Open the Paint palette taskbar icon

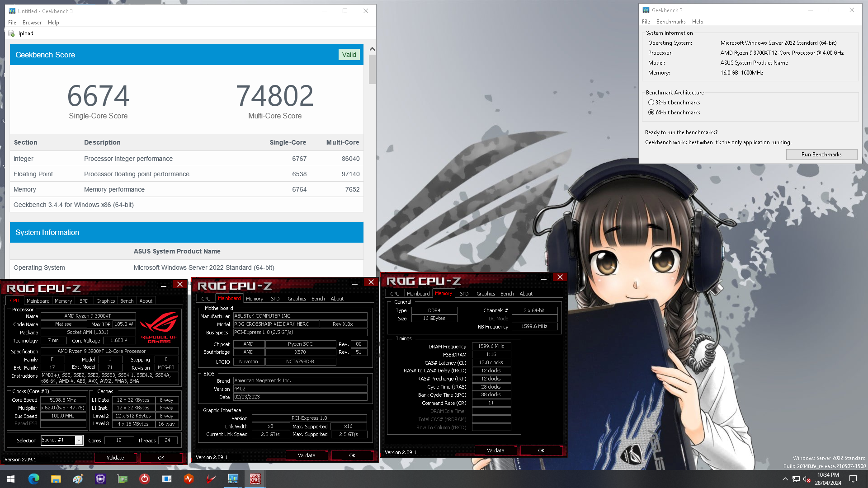(x=78, y=479)
